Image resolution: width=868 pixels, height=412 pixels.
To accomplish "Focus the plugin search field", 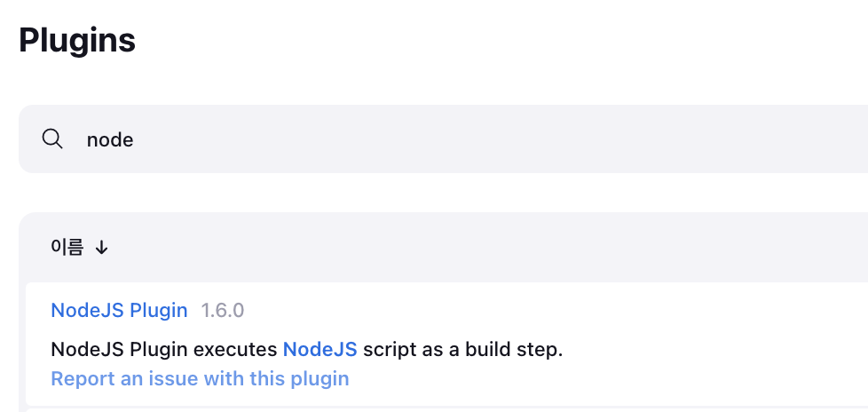I will 443,139.
